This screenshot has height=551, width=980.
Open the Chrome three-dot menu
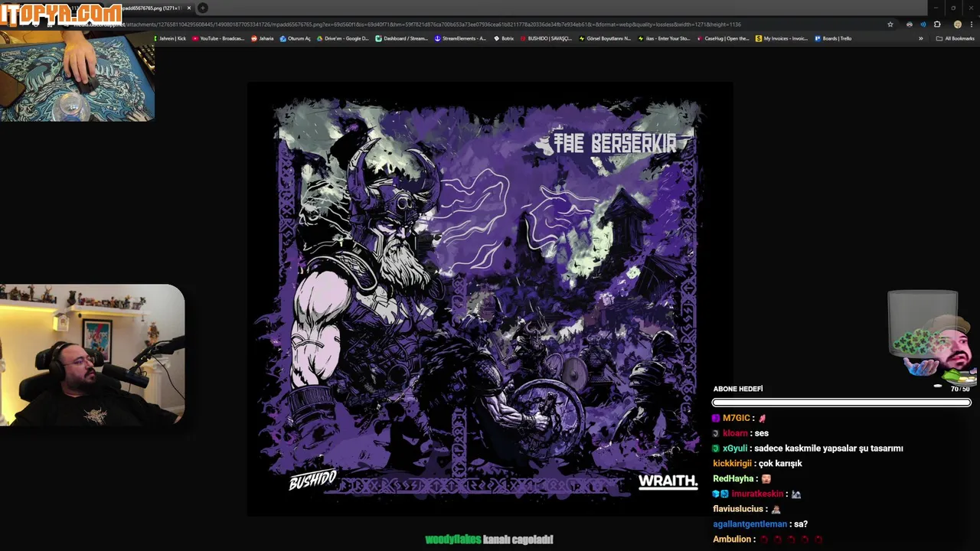(x=971, y=24)
